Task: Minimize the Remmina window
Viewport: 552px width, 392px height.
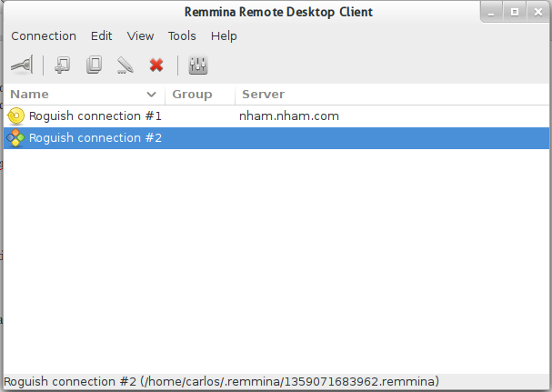Action: [492, 13]
